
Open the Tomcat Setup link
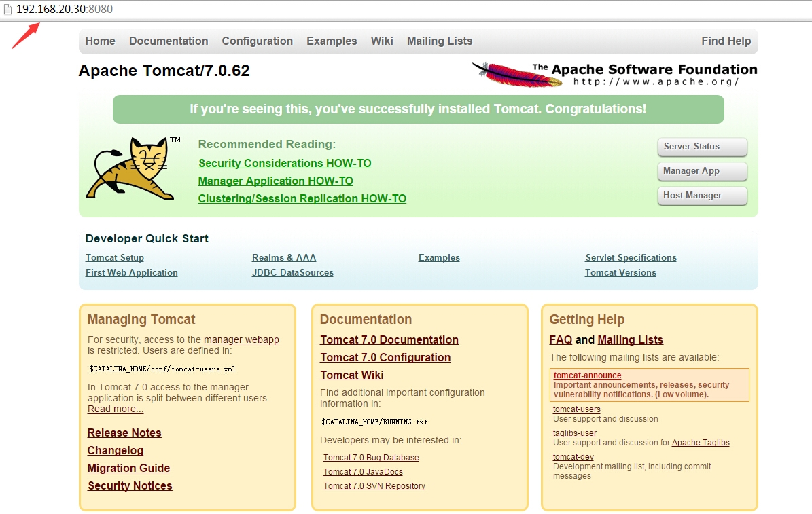(x=114, y=258)
